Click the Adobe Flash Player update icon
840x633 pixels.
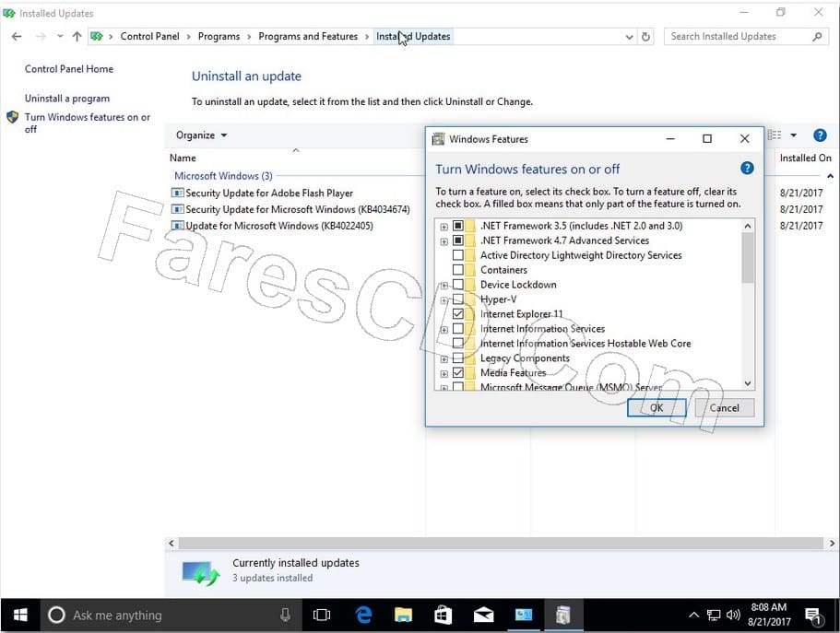(177, 193)
